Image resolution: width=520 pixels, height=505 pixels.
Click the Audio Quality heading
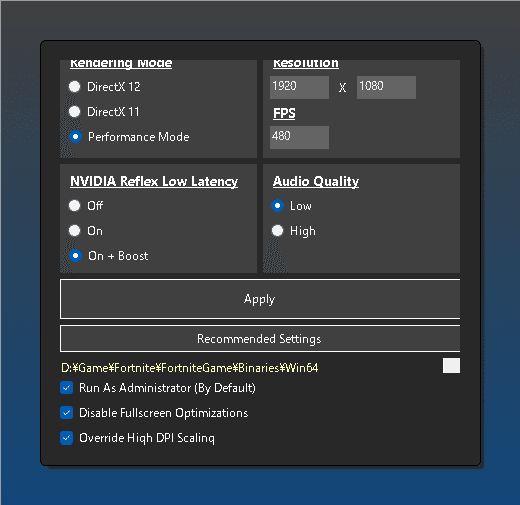click(316, 182)
